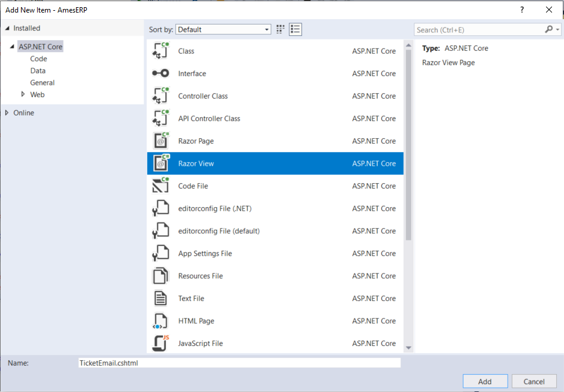The width and height of the screenshot is (564, 392).
Task: Choose the App Settings File icon
Action: pos(160,253)
